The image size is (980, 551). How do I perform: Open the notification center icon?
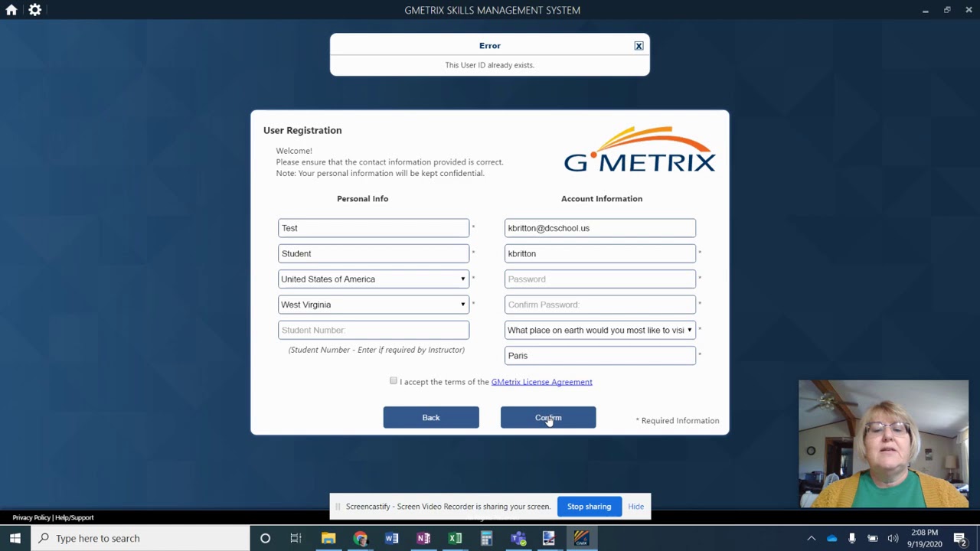click(x=960, y=538)
